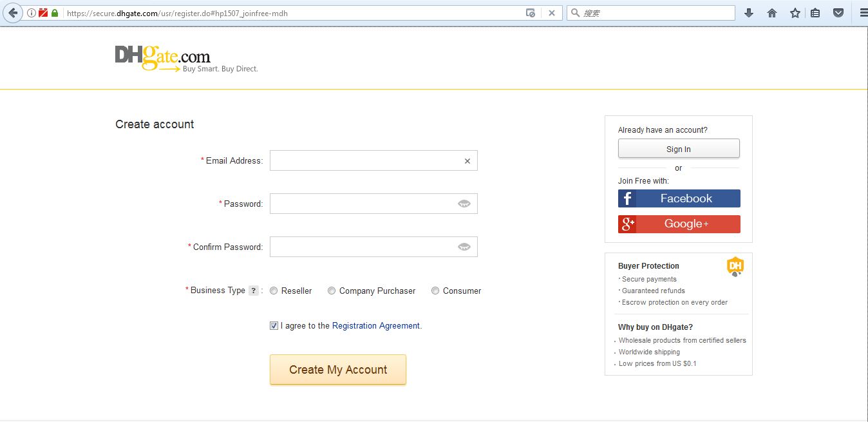The width and height of the screenshot is (868, 422).
Task: Click the home icon in the toolbar
Action: click(771, 12)
